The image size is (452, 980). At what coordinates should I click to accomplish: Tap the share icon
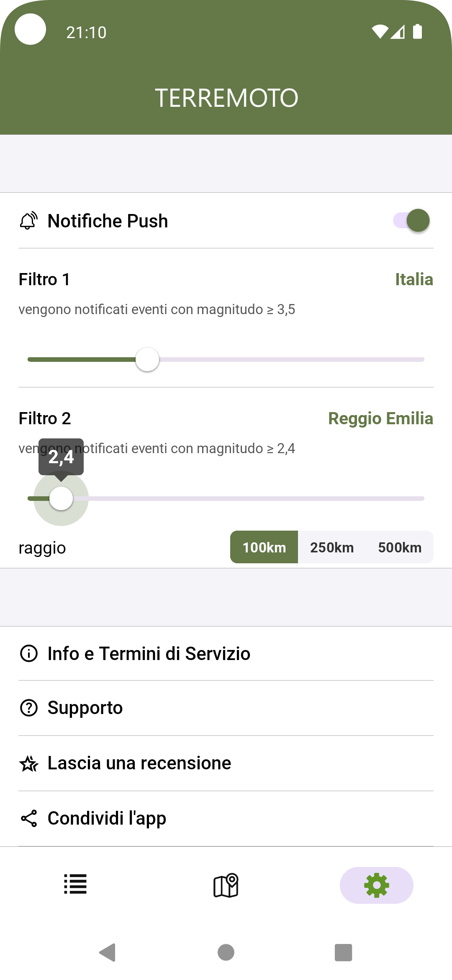(x=29, y=818)
